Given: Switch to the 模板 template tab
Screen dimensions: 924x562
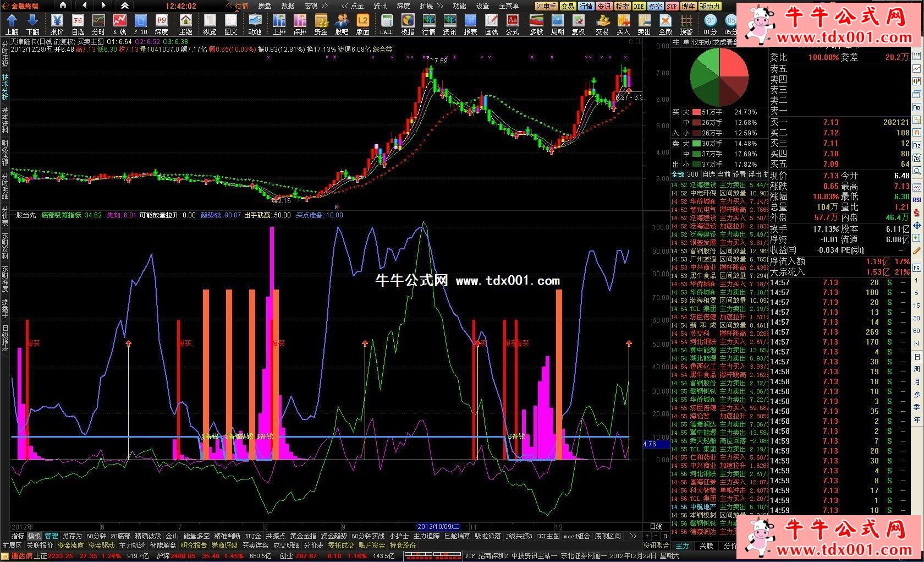Looking at the screenshot, I should pyautogui.click(x=34, y=536).
